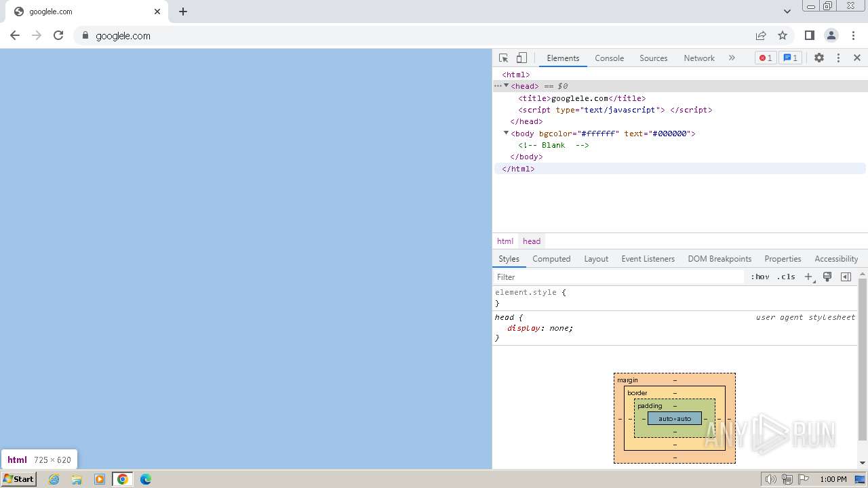
Task: Select the script element line
Action: click(x=615, y=110)
